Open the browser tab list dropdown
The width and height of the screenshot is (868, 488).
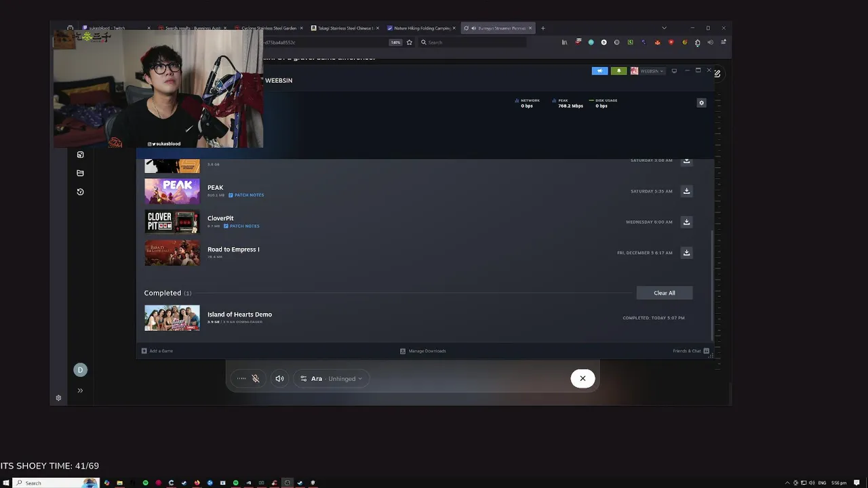click(x=664, y=28)
